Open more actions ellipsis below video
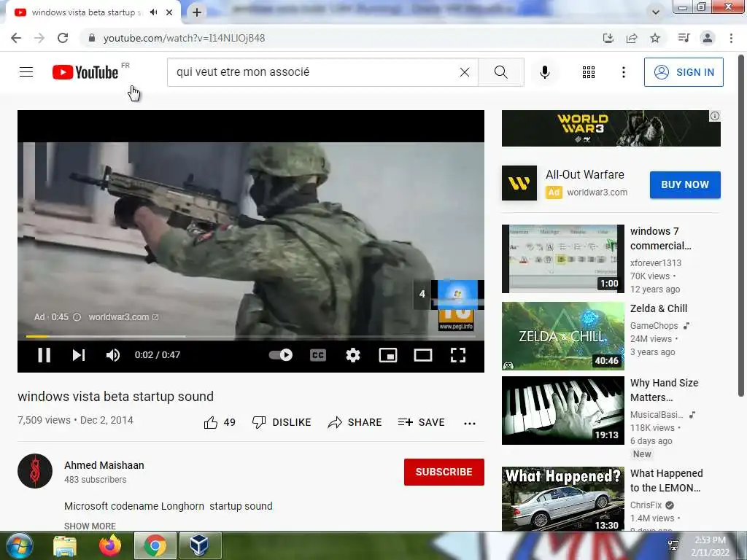 point(470,424)
